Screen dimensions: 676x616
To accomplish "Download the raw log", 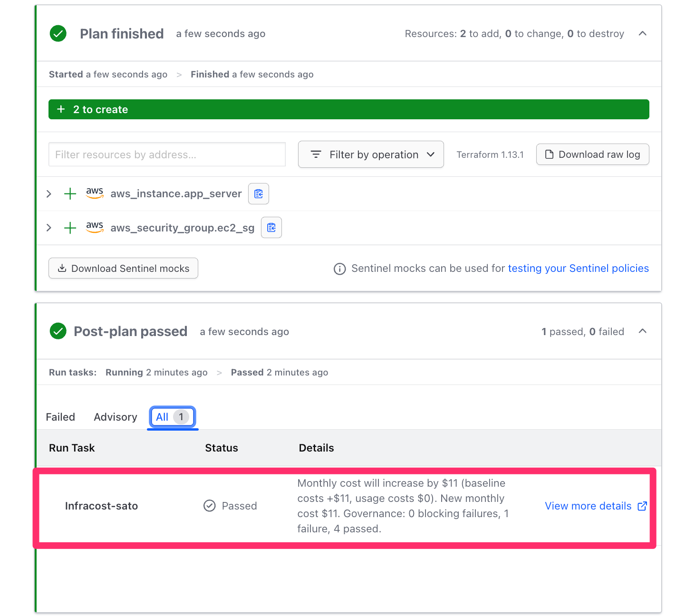I will tap(592, 154).
